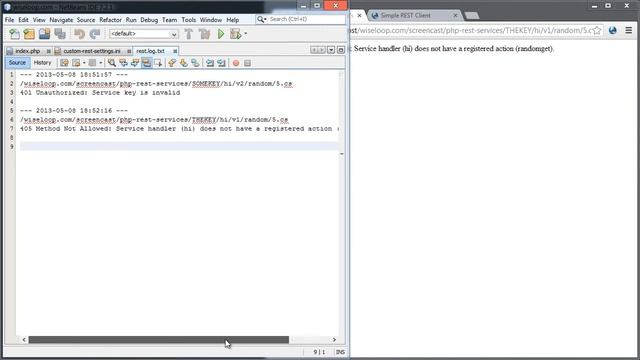Switch to the index.php tab

click(27, 51)
